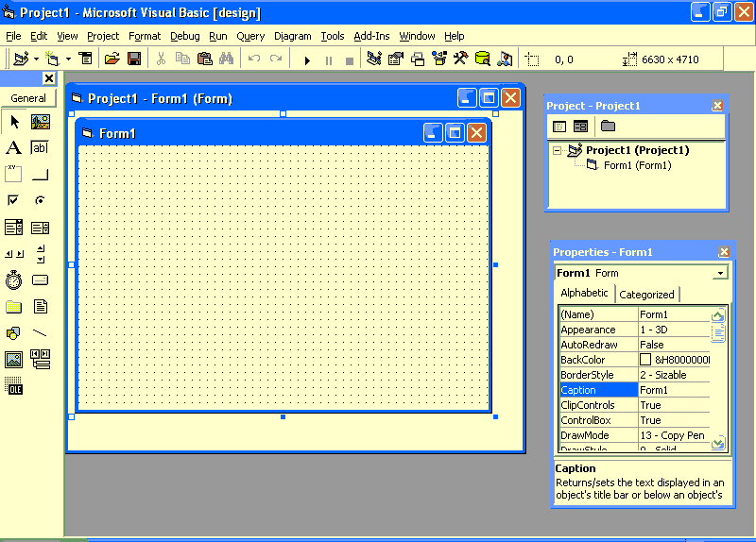Click the Caption property value field
The height and width of the screenshot is (542, 756).
point(674,390)
